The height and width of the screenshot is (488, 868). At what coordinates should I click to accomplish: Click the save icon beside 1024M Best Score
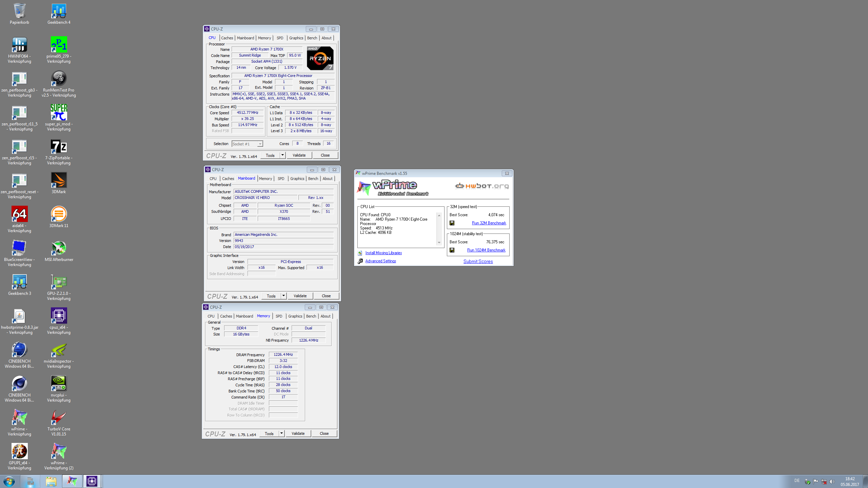pos(452,250)
